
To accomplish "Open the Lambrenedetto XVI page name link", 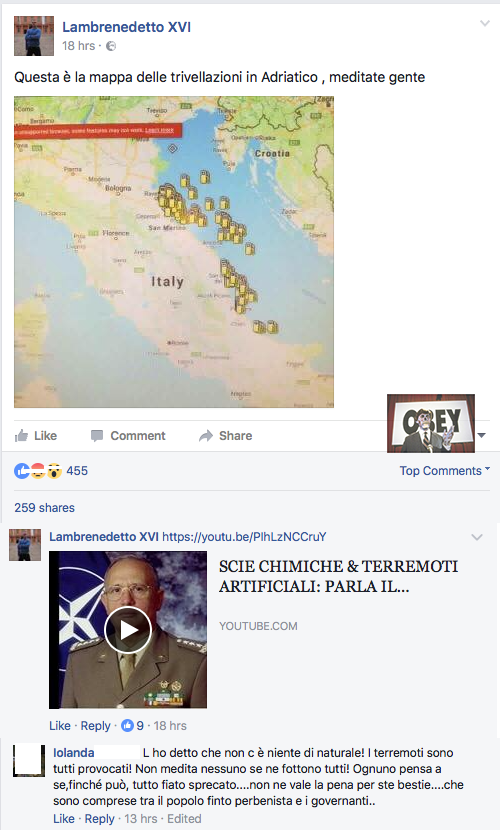I will point(126,27).
